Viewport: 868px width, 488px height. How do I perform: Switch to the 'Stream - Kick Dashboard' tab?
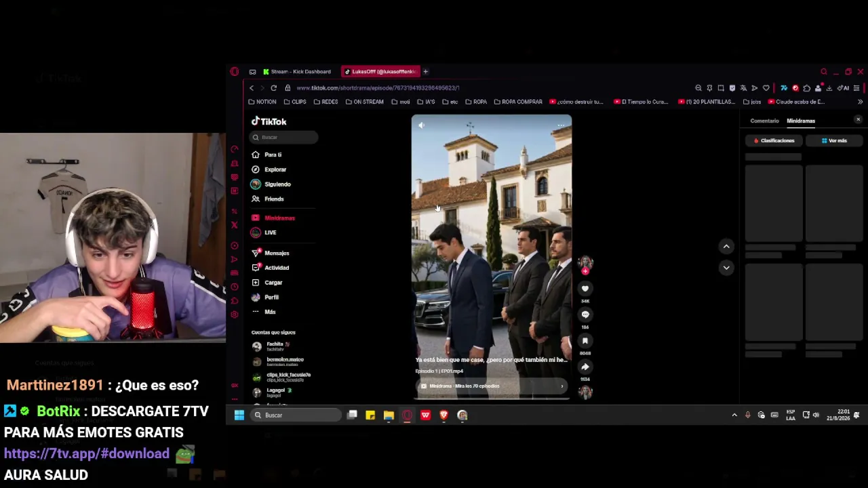click(297, 72)
